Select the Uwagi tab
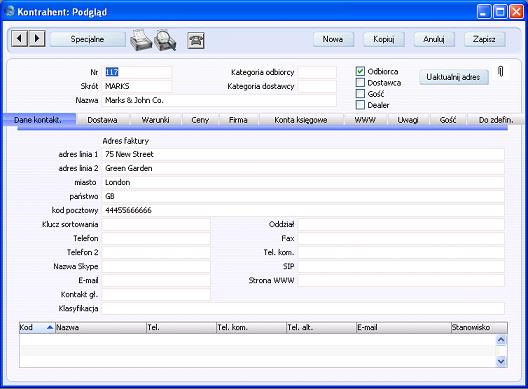Screen dimensions: 528x389 point(408,120)
